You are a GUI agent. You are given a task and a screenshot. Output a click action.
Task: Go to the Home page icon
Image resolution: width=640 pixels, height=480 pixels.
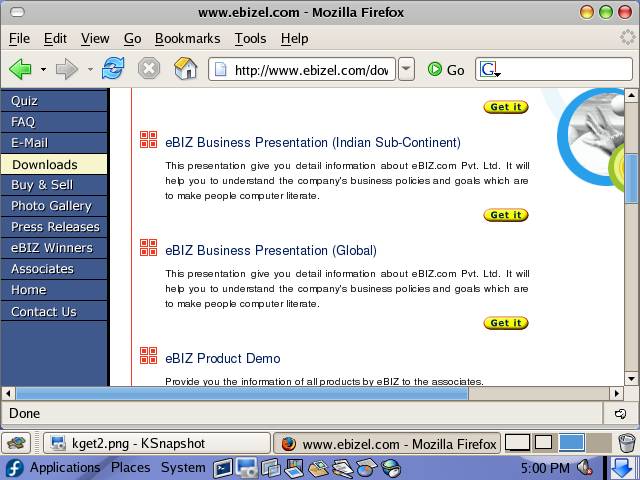pos(185,69)
